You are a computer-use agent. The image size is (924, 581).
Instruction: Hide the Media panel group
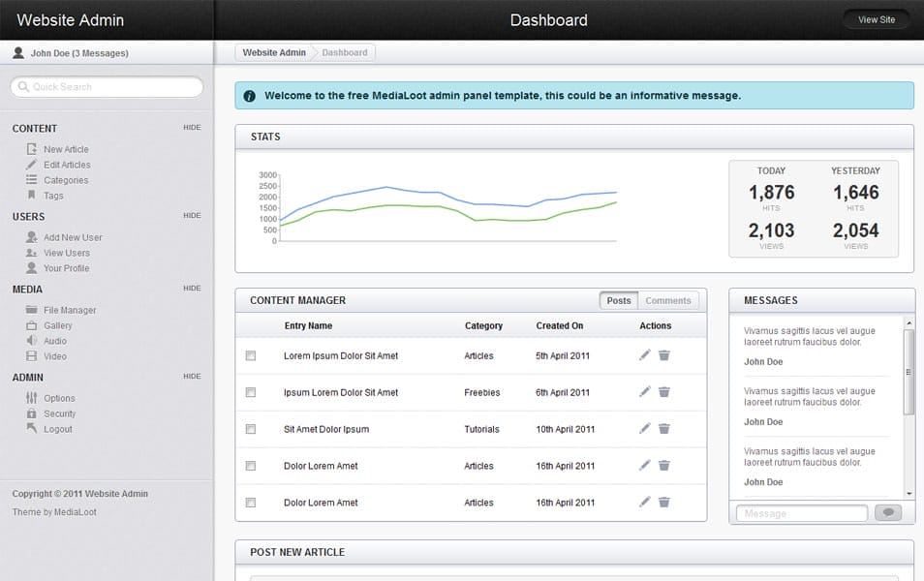(x=192, y=288)
